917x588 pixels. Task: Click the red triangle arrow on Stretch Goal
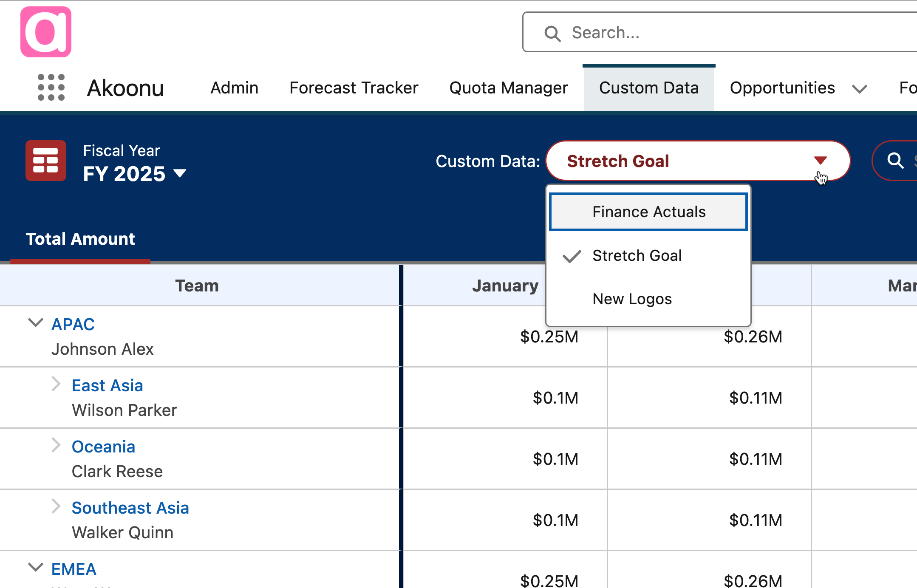(820, 161)
